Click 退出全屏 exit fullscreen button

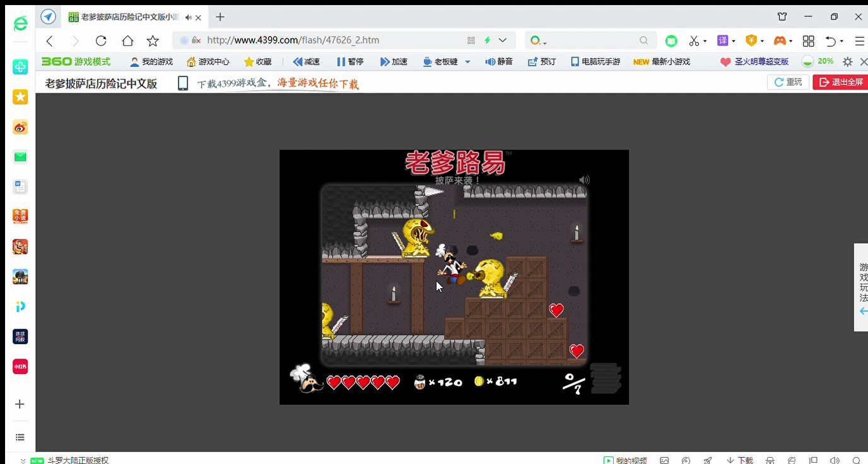coord(841,82)
